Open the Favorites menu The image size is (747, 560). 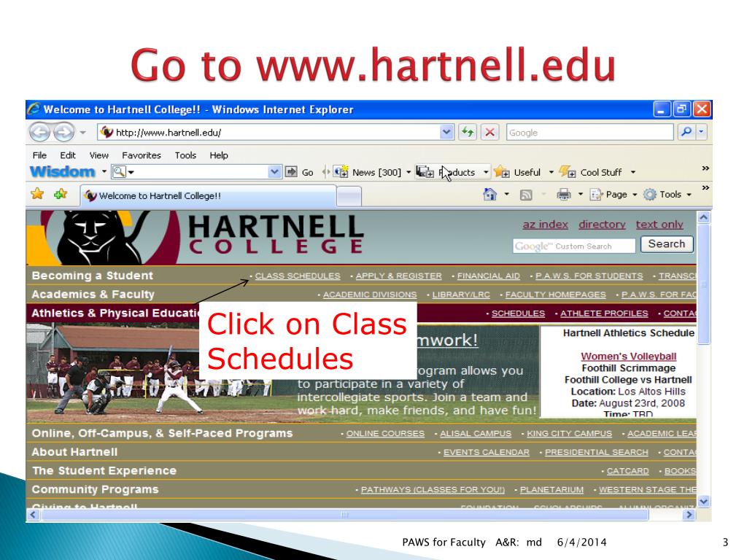click(142, 155)
